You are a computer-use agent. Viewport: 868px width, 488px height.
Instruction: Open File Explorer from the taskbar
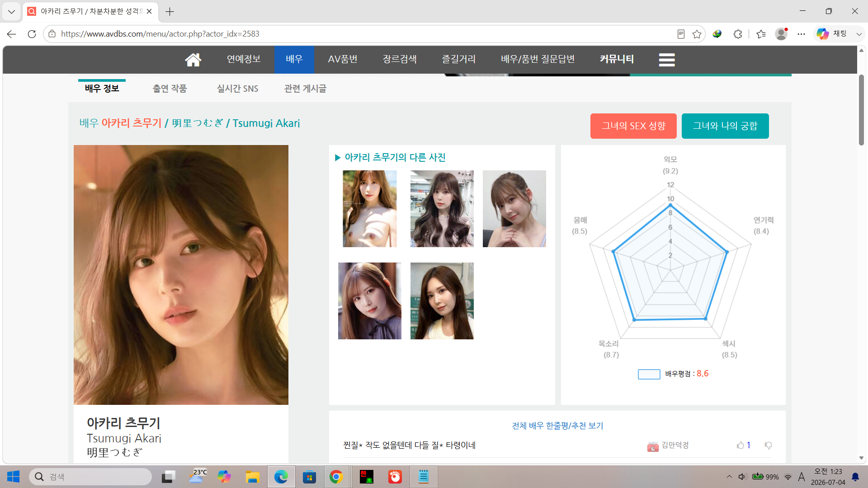252,477
